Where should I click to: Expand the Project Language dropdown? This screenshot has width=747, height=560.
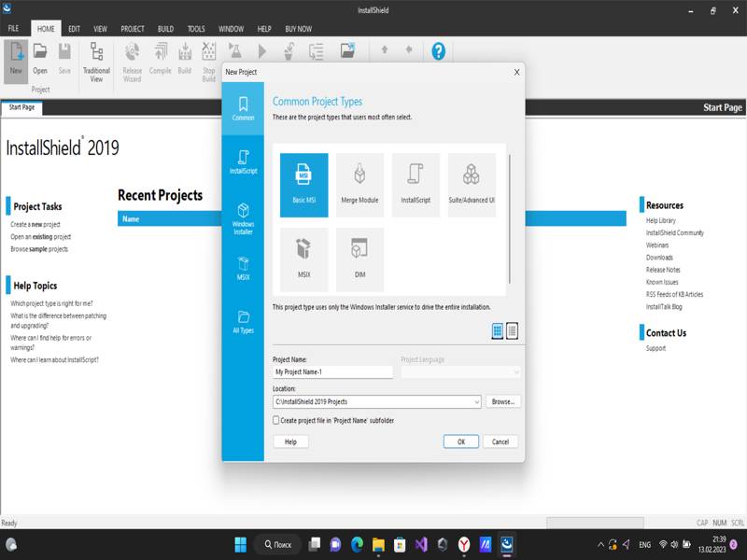[x=515, y=371]
